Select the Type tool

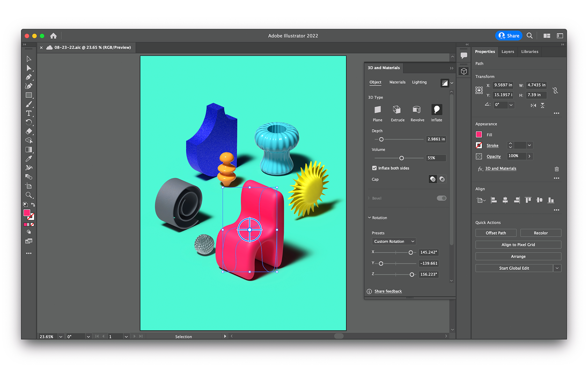pos(29,113)
